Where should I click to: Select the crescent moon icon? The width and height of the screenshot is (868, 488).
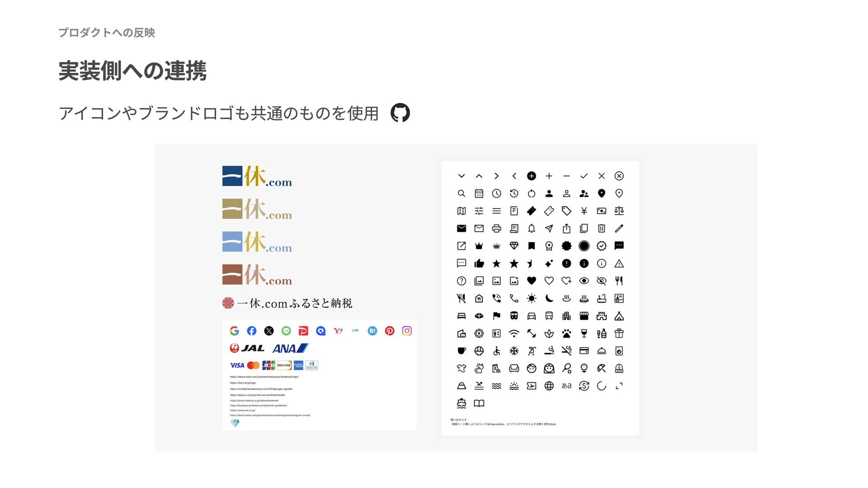[x=549, y=298]
